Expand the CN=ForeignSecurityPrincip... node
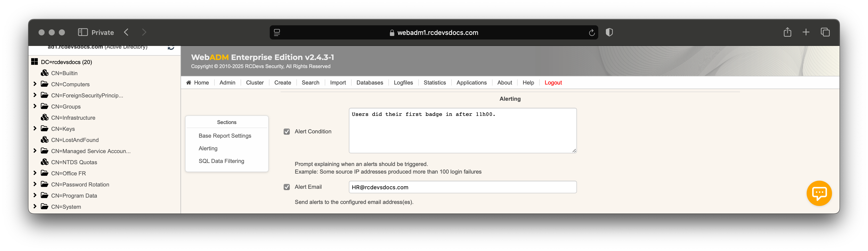The image size is (868, 251). click(x=35, y=95)
